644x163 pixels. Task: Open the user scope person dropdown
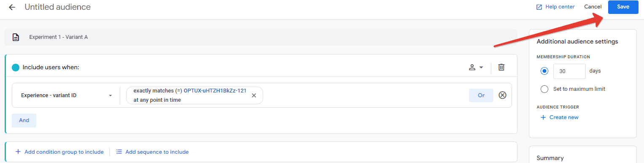(476, 67)
